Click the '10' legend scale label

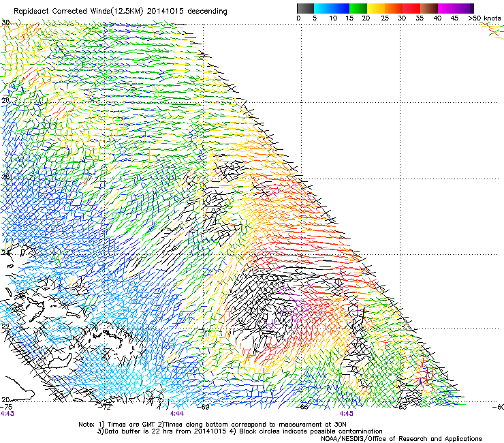(x=333, y=18)
